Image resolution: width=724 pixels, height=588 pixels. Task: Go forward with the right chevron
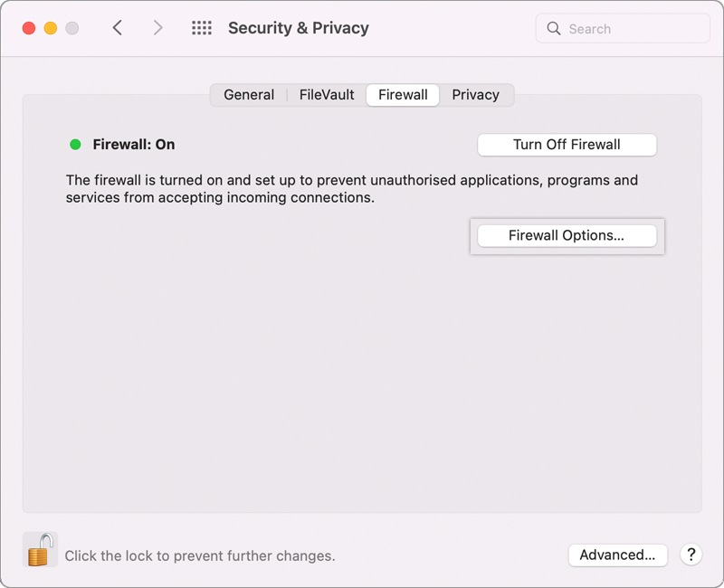pyautogui.click(x=158, y=28)
